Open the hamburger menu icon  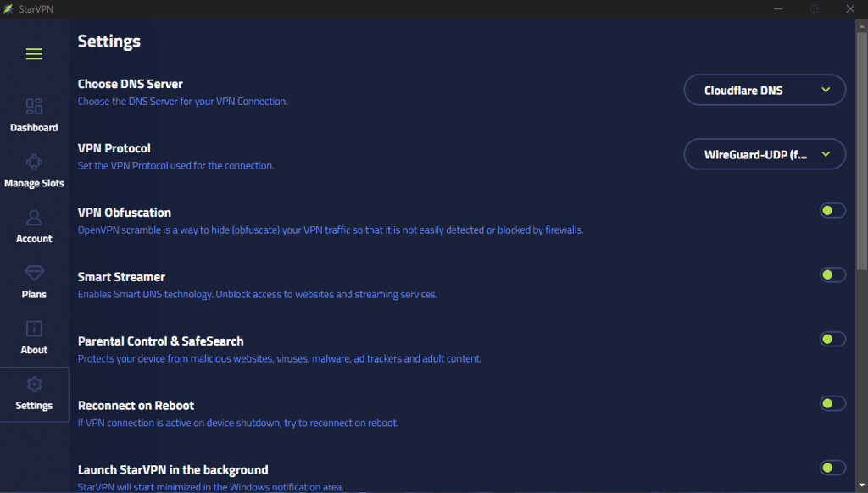coord(34,53)
